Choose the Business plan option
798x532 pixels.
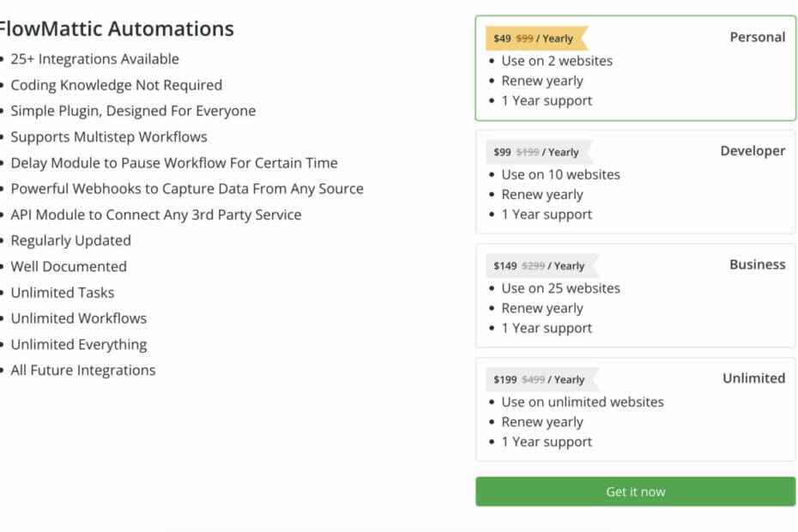click(635, 296)
